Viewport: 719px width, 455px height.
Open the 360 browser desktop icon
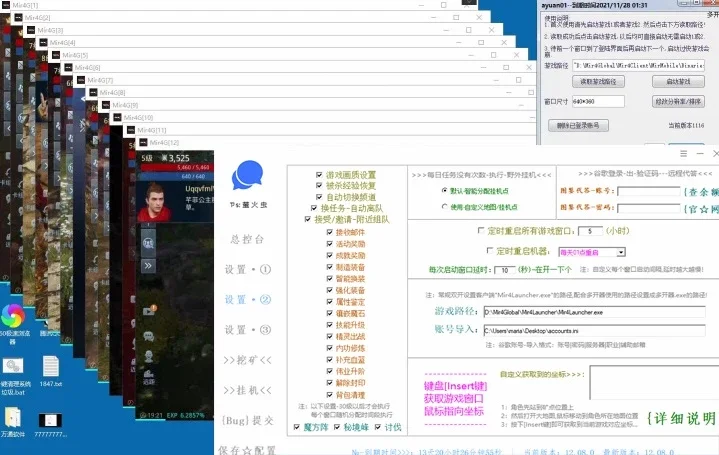pos(13,316)
